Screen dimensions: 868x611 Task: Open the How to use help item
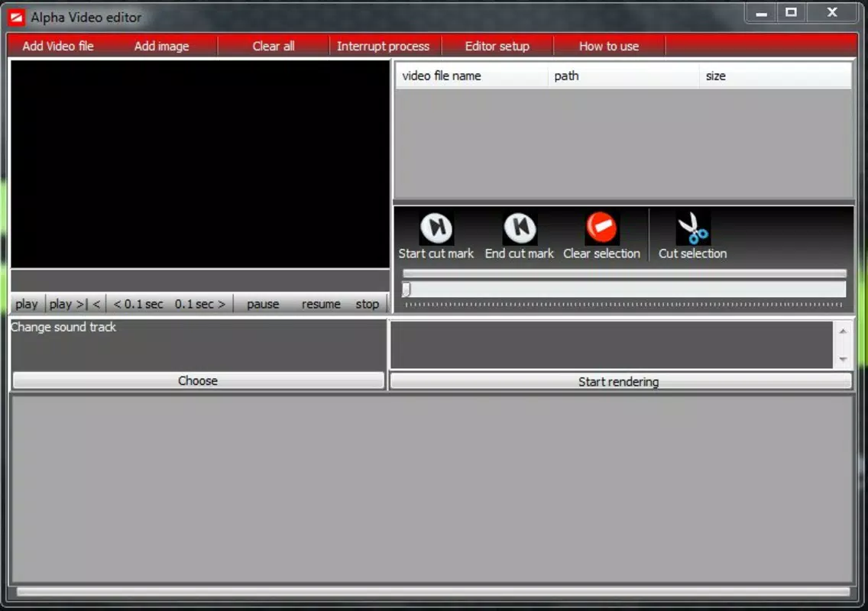point(609,46)
